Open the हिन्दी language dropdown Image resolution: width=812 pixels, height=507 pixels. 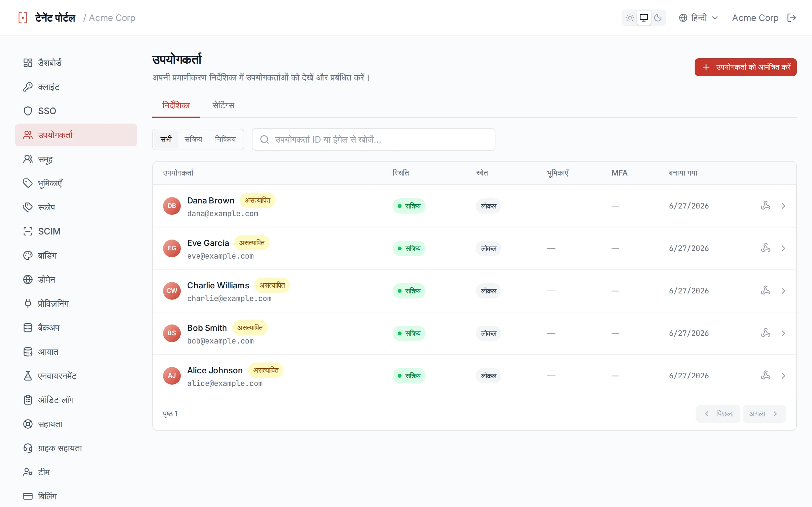698,18
